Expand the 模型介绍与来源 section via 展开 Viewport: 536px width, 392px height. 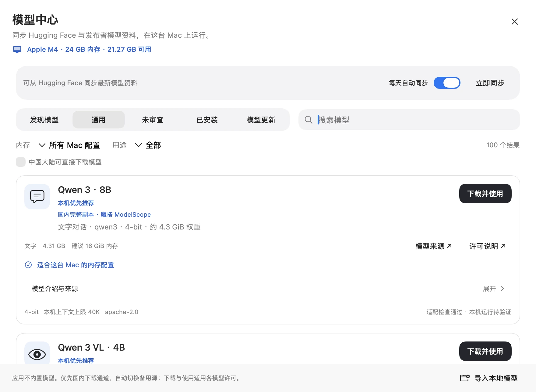point(494,289)
